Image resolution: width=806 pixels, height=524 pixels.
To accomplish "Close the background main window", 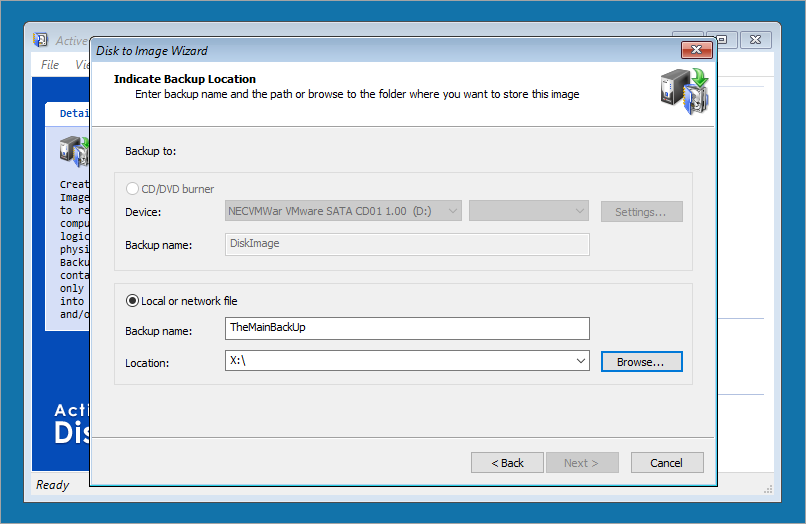I will [x=756, y=40].
